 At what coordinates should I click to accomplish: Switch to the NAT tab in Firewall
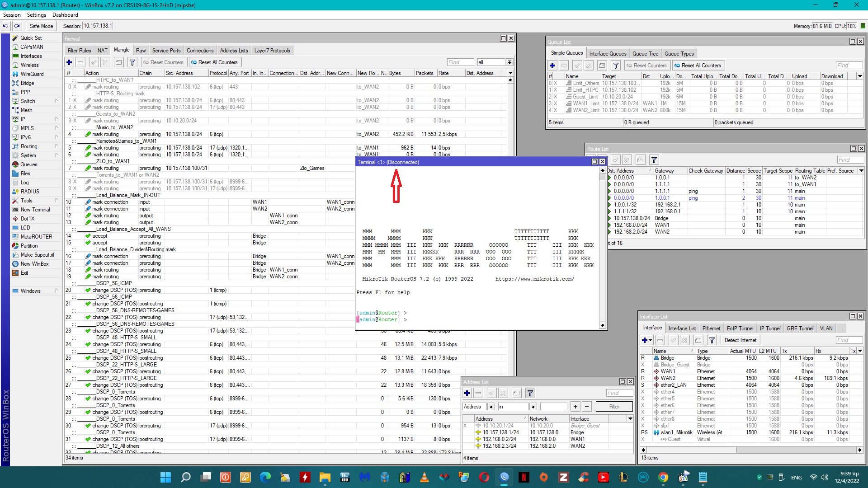pyautogui.click(x=102, y=51)
